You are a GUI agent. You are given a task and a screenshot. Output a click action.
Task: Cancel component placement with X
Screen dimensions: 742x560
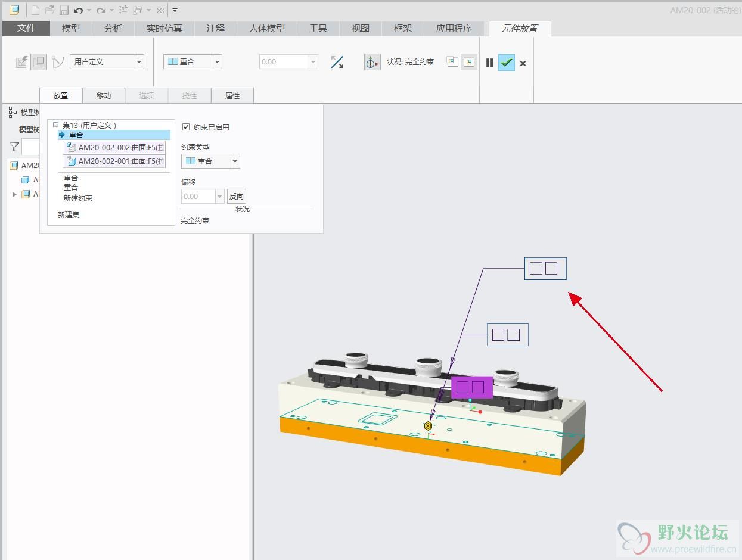click(x=523, y=63)
